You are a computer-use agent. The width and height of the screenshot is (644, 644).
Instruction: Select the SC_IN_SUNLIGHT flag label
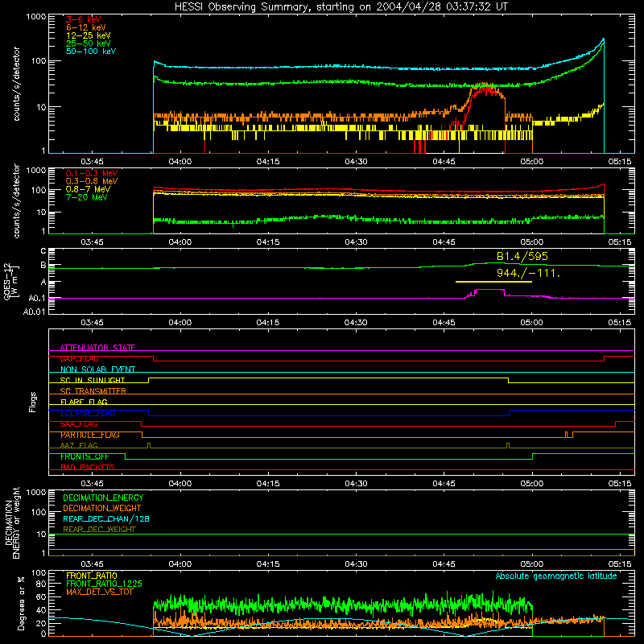coord(93,380)
